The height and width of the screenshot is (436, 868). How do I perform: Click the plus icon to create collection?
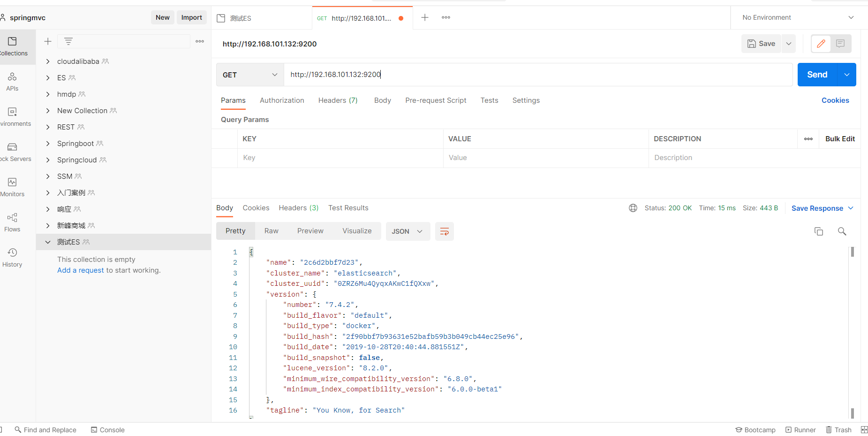[x=48, y=41]
